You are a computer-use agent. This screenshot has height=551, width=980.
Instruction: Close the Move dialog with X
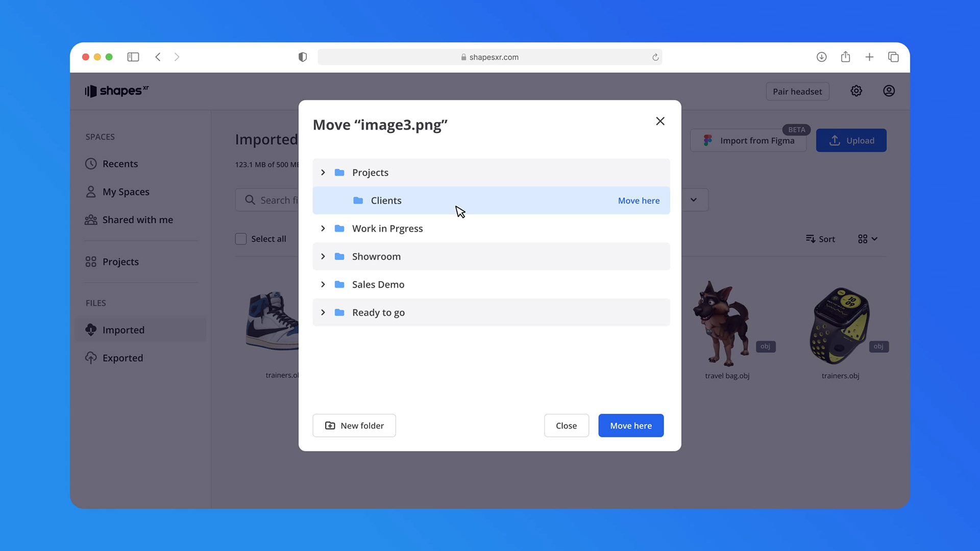coord(660,121)
